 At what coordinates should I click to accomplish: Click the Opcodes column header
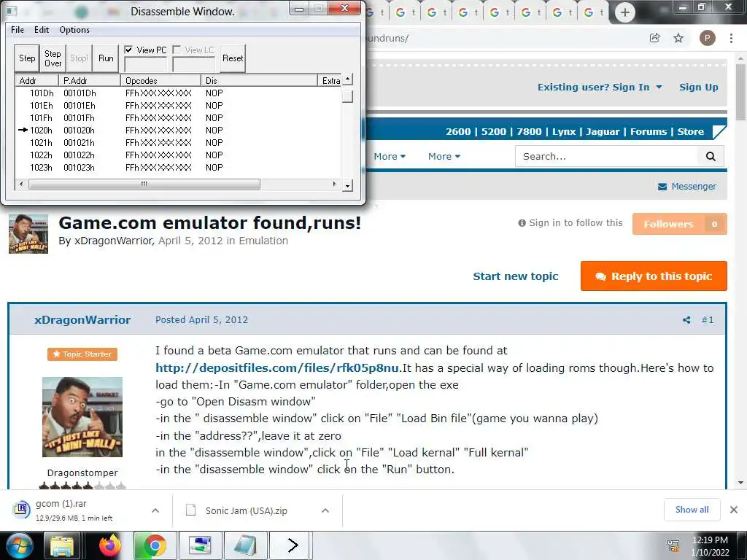[160, 80]
